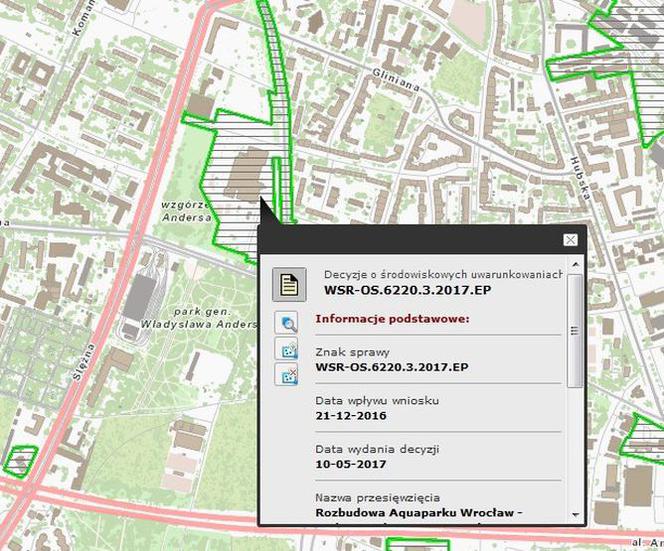
Task: Click the Aquapark building inside hatched area
Action: click(247, 173)
